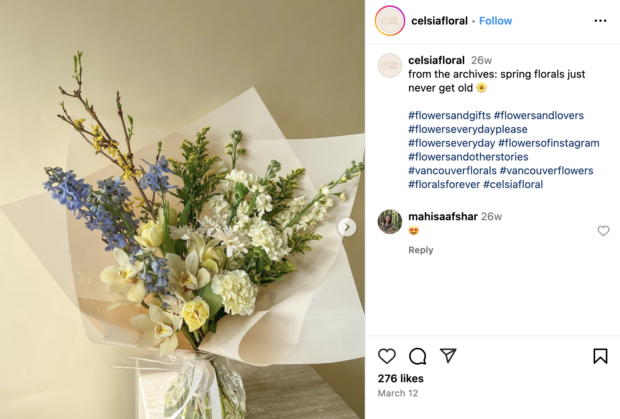Reply to mahisaafshar's comment
620x419 pixels.
pyautogui.click(x=421, y=250)
